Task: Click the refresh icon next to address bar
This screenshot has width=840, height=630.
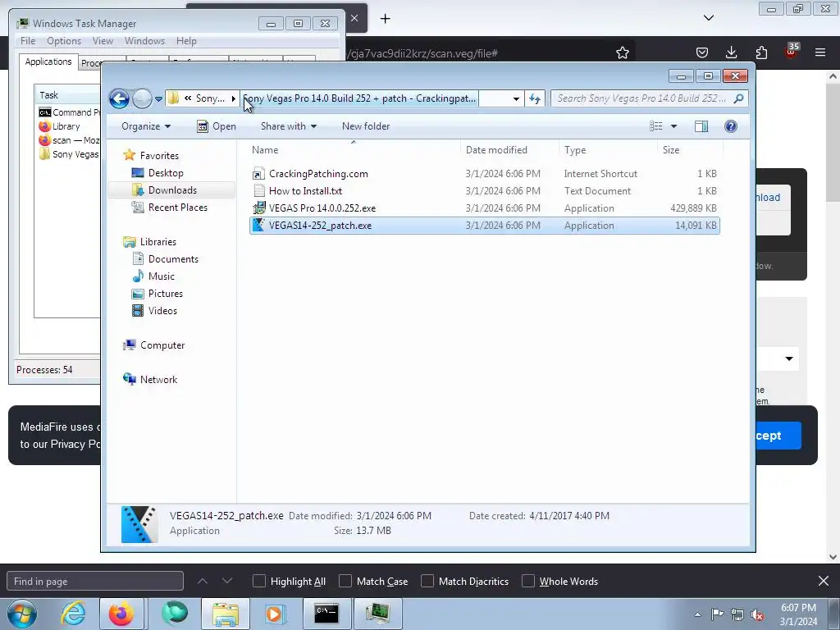Action: [x=535, y=98]
